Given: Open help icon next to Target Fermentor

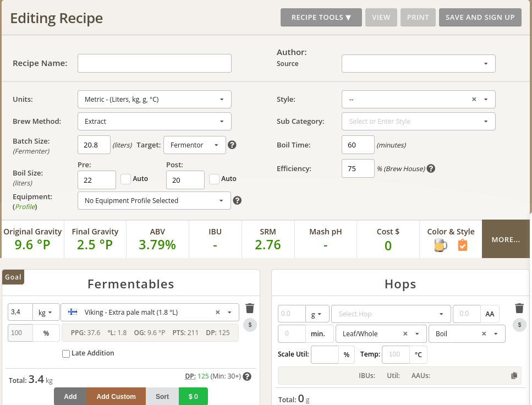Looking at the screenshot, I should (232, 145).
